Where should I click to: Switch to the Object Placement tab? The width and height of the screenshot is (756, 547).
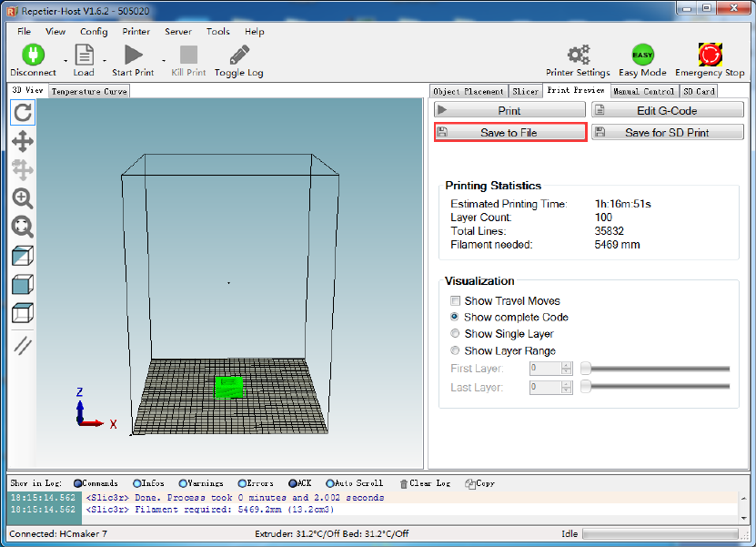coord(469,91)
